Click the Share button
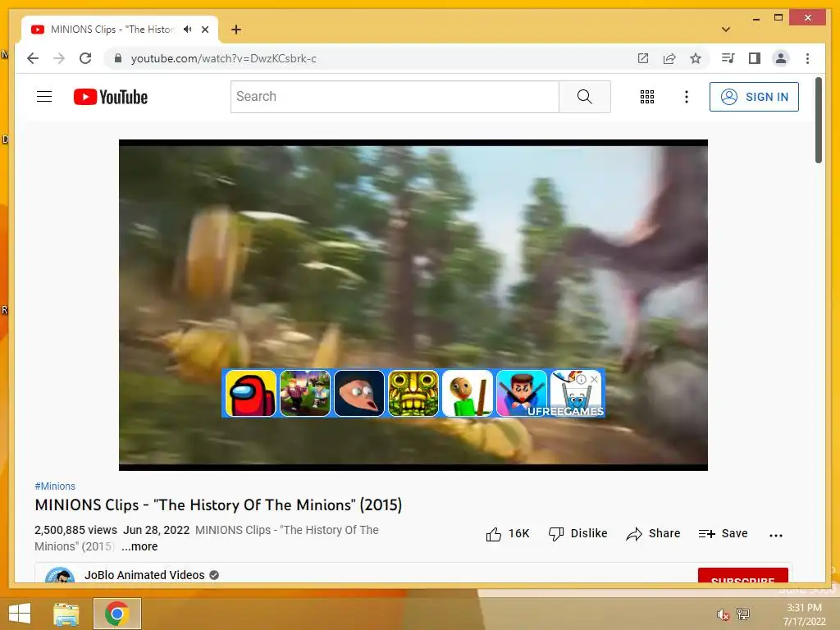The width and height of the screenshot is (840, 630). point(653,533)
